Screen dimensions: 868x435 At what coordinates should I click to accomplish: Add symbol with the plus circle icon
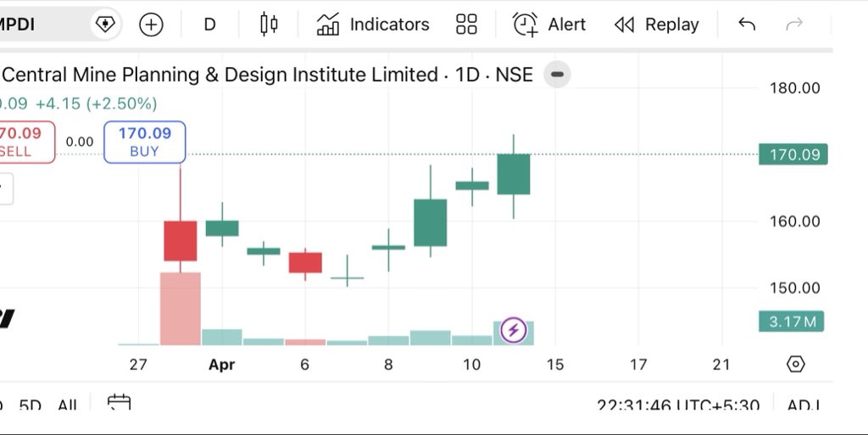(x=151, y=25)
